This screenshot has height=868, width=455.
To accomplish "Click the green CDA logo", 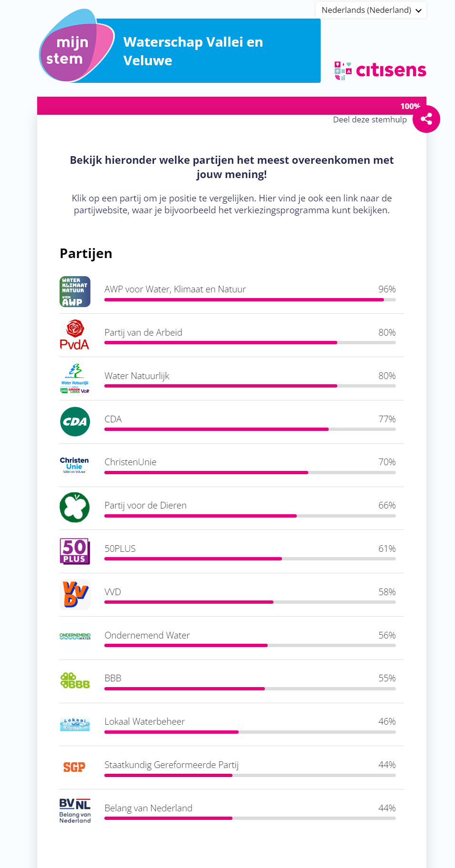I will (x=75, y=422).
